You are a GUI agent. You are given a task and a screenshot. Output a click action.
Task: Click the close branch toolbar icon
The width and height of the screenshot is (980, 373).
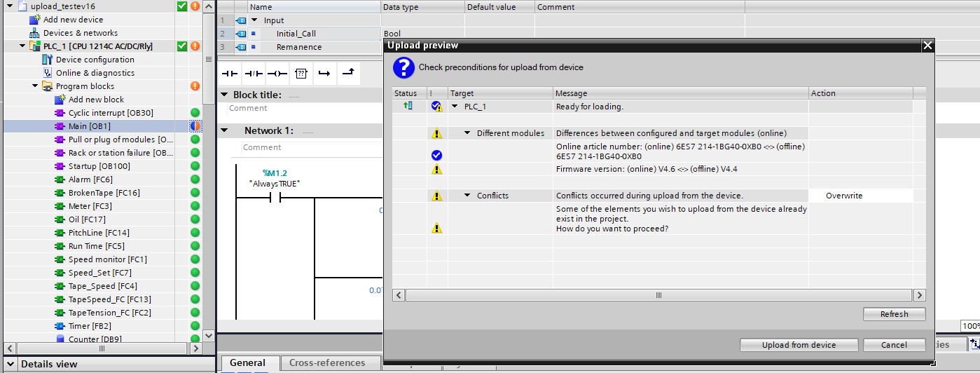coord(347,73)
